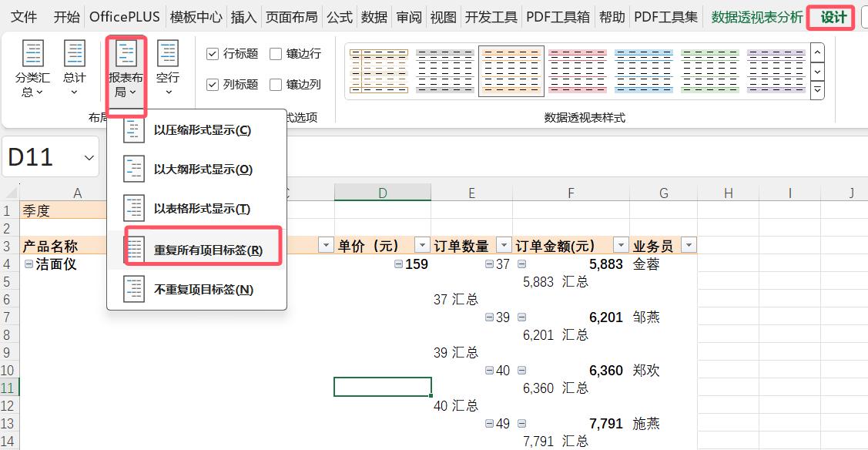Screen dimensions: 868x450
Task: Click the icon beside 以压缩形式显示
Action: pos(133,131)
